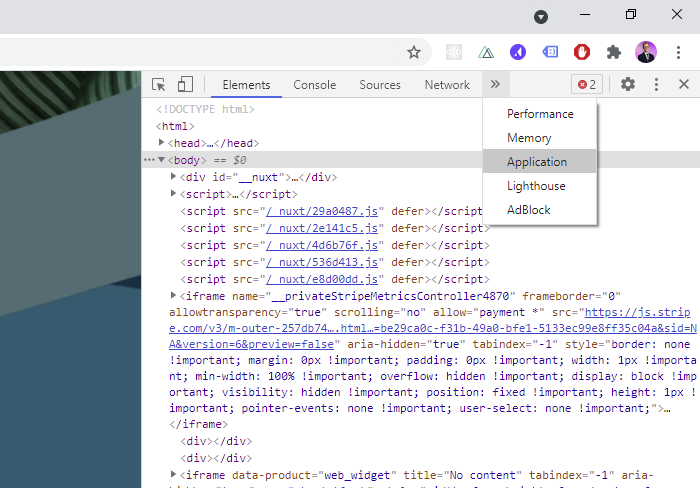
Task: Click the purple circular extension icon
Action: 518,52
